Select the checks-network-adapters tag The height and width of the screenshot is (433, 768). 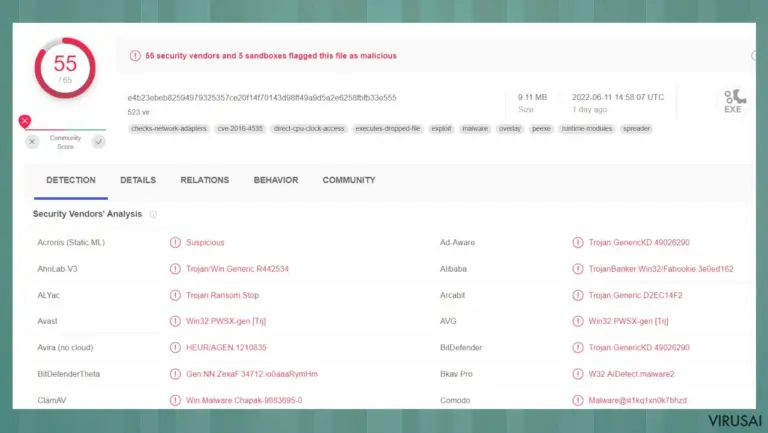click(x=169, y=129)
